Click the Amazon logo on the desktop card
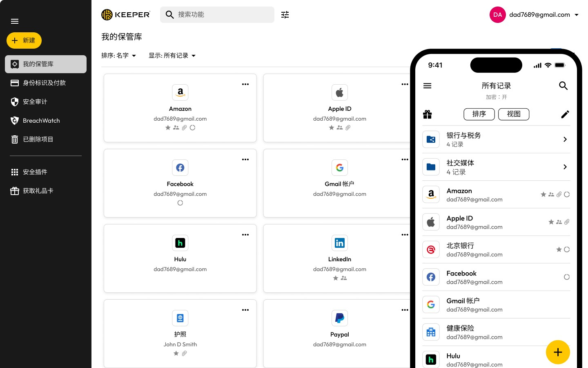 click(x=180, y=92)
